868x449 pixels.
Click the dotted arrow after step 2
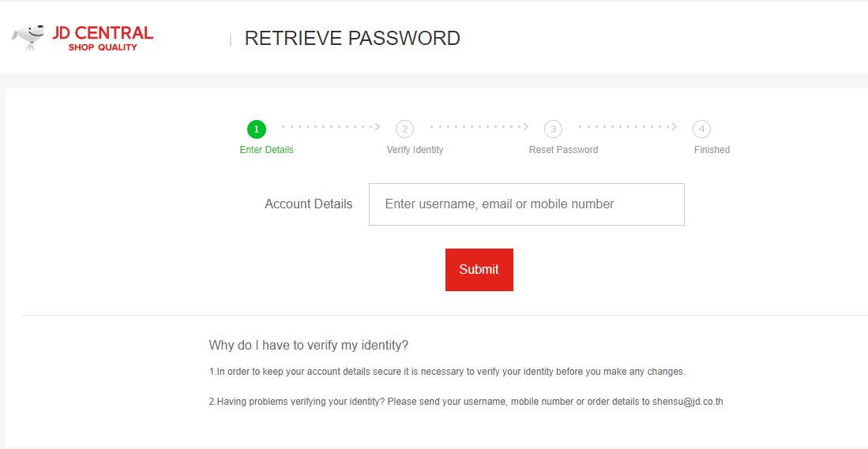coord(479,126)
